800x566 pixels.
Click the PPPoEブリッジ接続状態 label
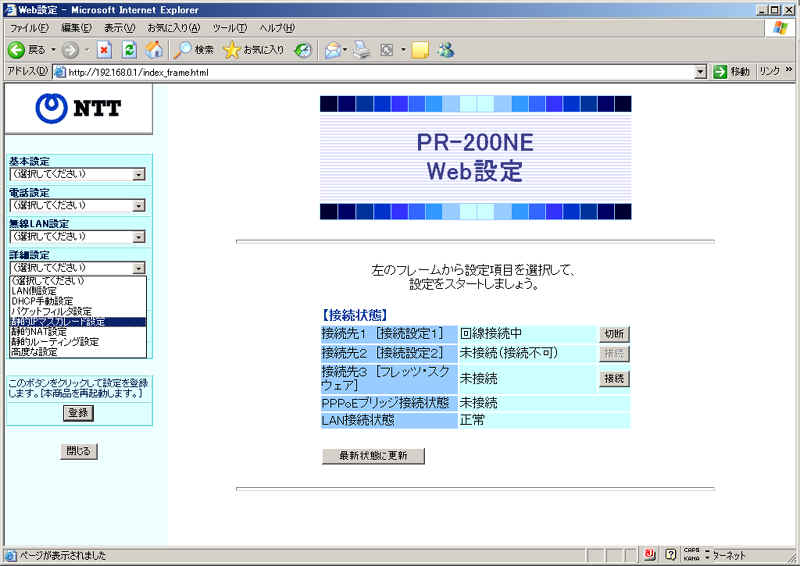(385, 403)
